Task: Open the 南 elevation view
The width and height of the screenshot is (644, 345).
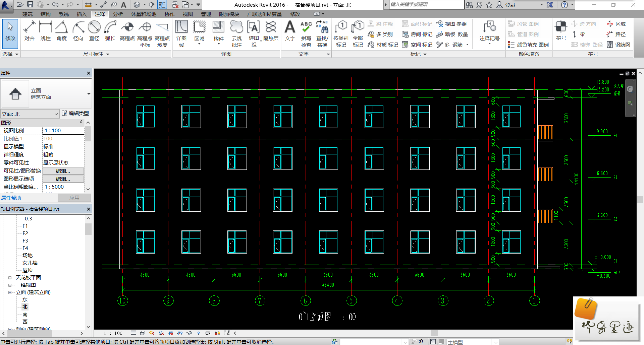Action: [x=25, y=315]
